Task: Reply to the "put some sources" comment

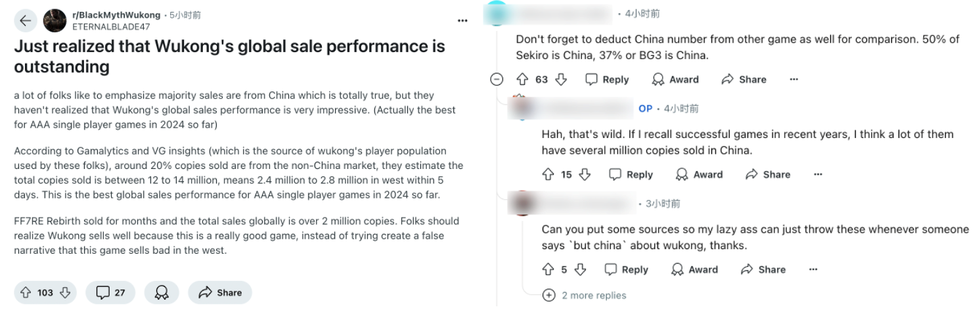Action: 626,270
